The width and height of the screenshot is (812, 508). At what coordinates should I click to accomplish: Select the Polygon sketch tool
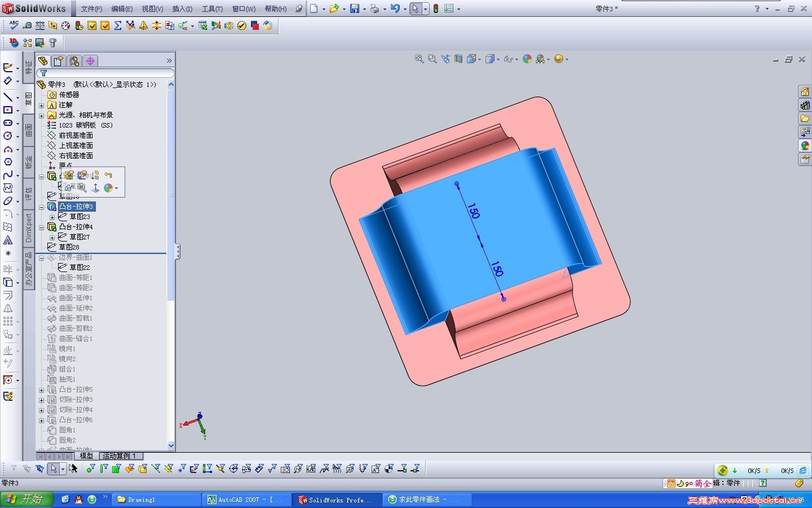(8, 162)
